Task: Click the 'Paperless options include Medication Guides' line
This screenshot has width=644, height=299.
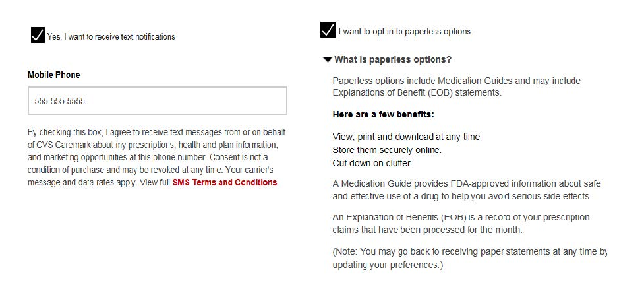Action: 456,81
